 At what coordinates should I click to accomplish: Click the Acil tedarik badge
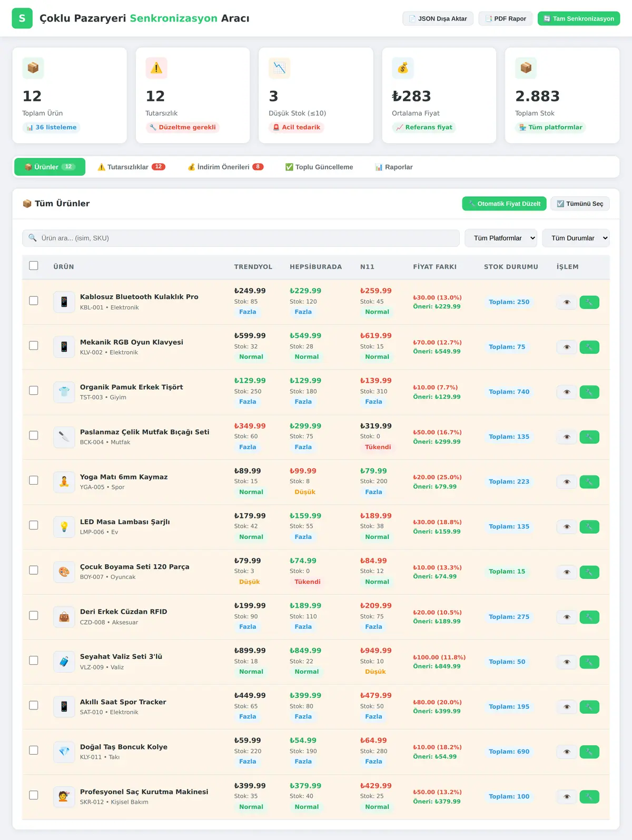[297, 127]
